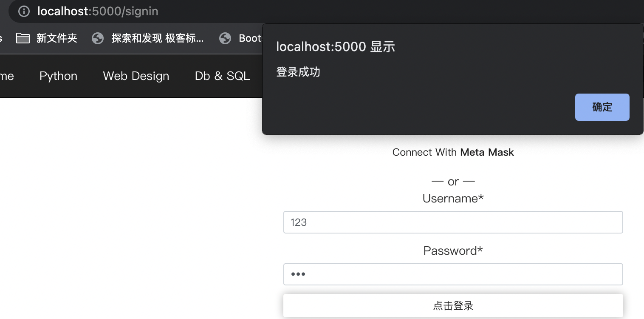The width and height of the screenshot is (644, 319).
Task: Click the folder icon of 新文件夹 bookmark
Action: (23, 38)
